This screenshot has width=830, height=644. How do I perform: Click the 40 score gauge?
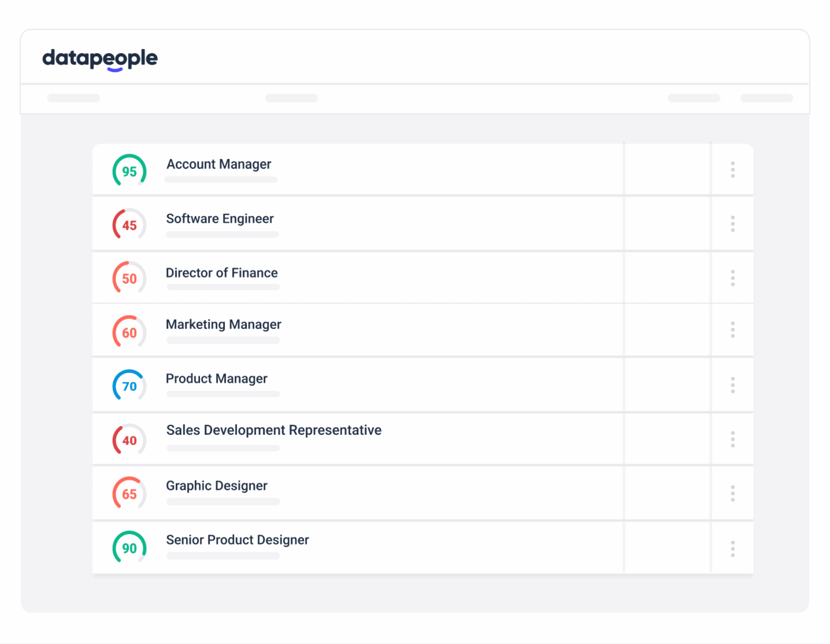129,440
